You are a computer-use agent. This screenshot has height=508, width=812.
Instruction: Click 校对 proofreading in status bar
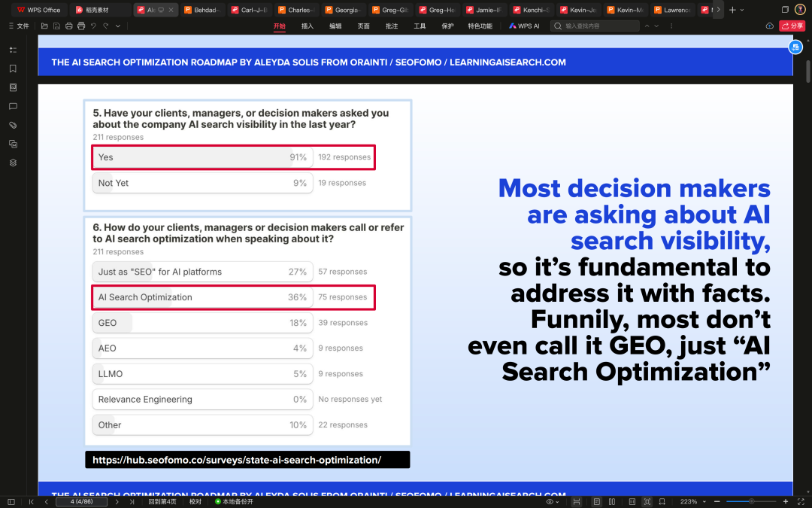(195, 501)
